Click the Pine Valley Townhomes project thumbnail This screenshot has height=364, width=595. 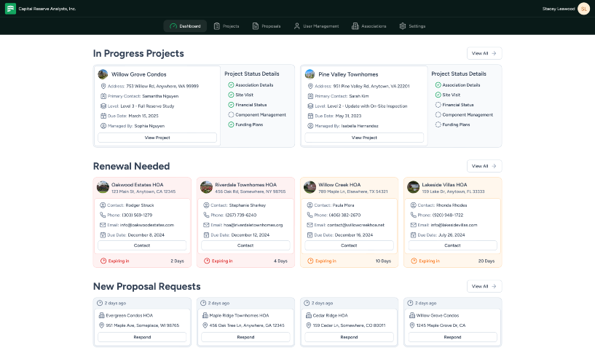tap(310, 74)
